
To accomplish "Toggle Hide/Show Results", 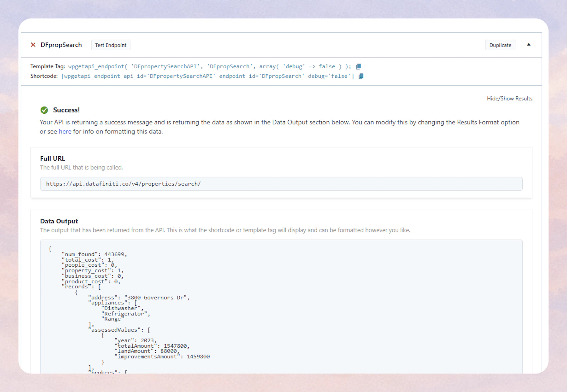I will (510, 99).
